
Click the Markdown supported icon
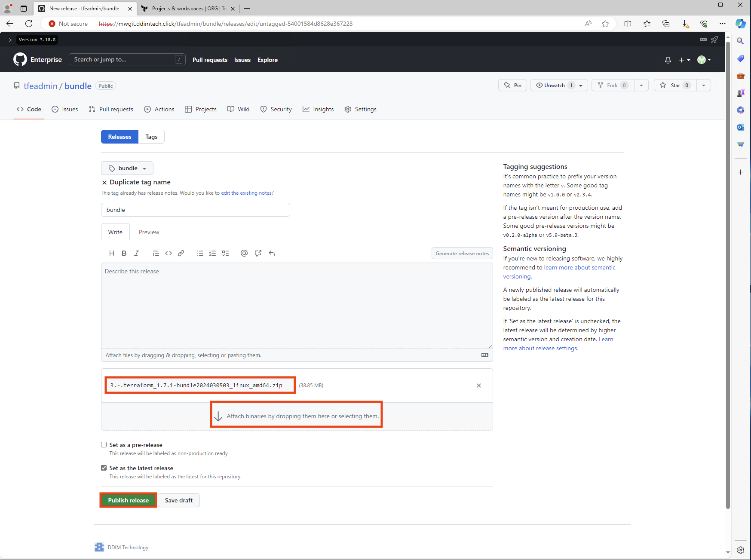point(485,355)
